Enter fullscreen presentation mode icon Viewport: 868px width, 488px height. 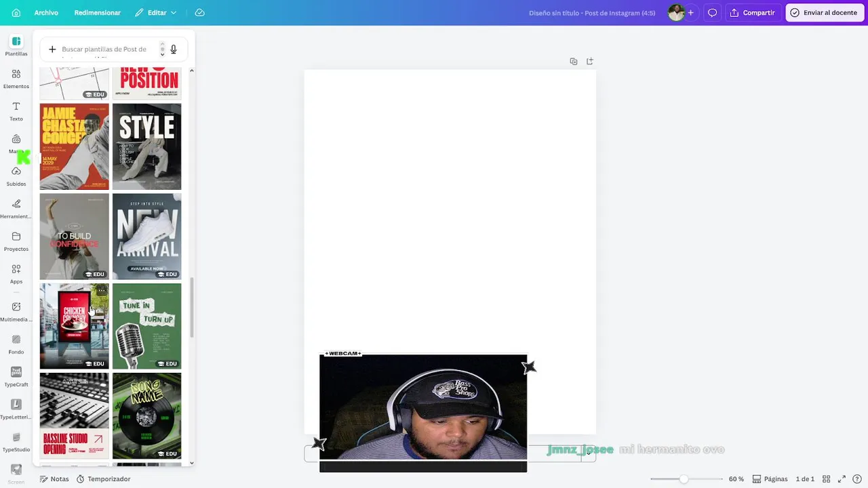pyautogui.click(x=842, y=479)
